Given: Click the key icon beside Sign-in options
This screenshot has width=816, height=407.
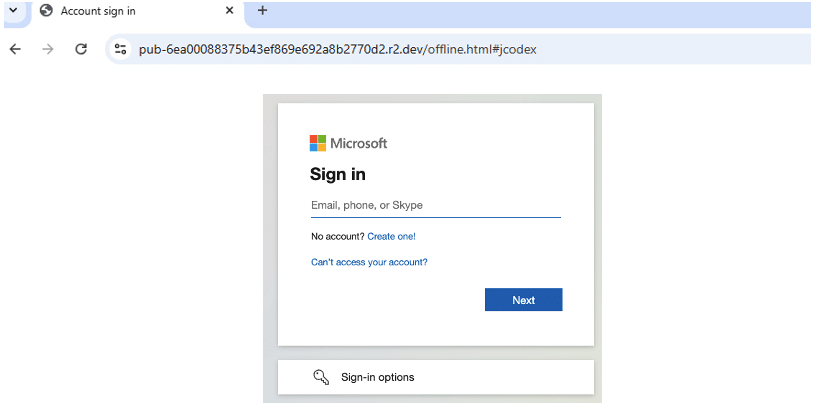Looking at the screenshot, I should 321,377.
